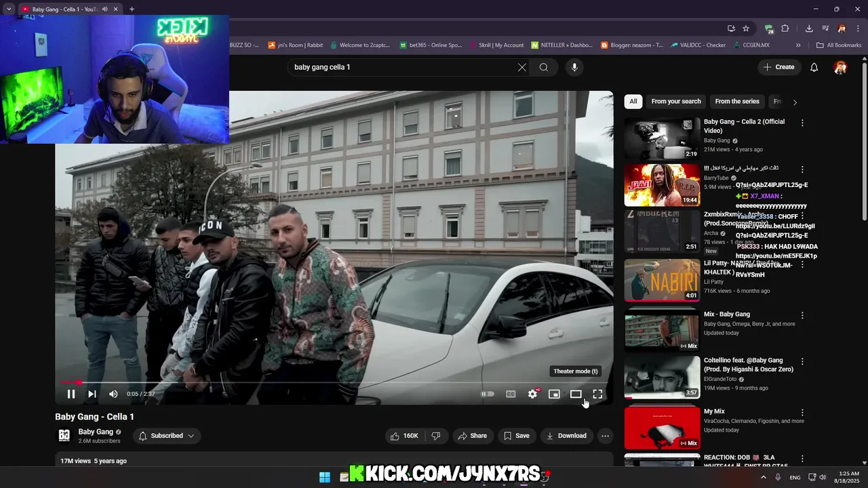This screenshot has width=868, height=488.
Task: Mute the video player volume
Action: click(113, 394)
